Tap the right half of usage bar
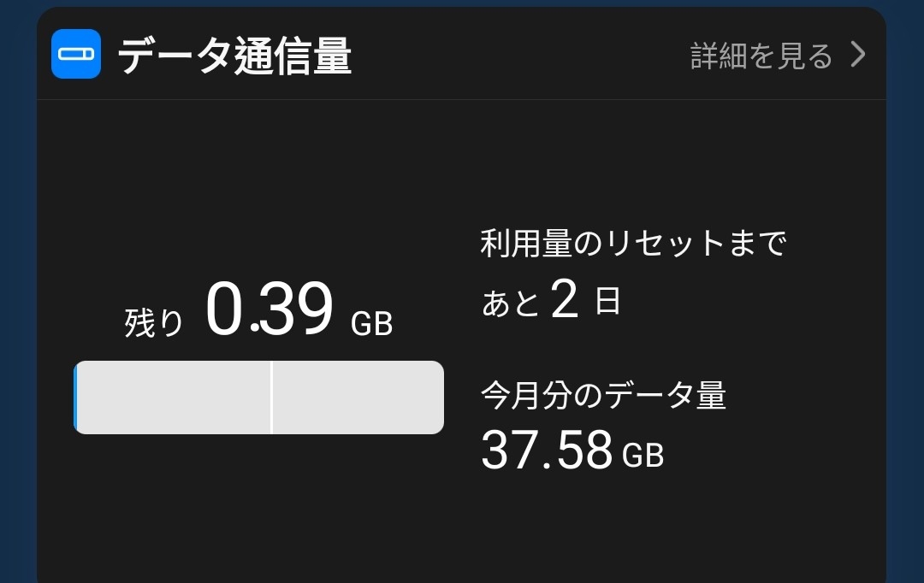Image resolution: width=924 pixels, height=583 pixels. pos(358,397)
